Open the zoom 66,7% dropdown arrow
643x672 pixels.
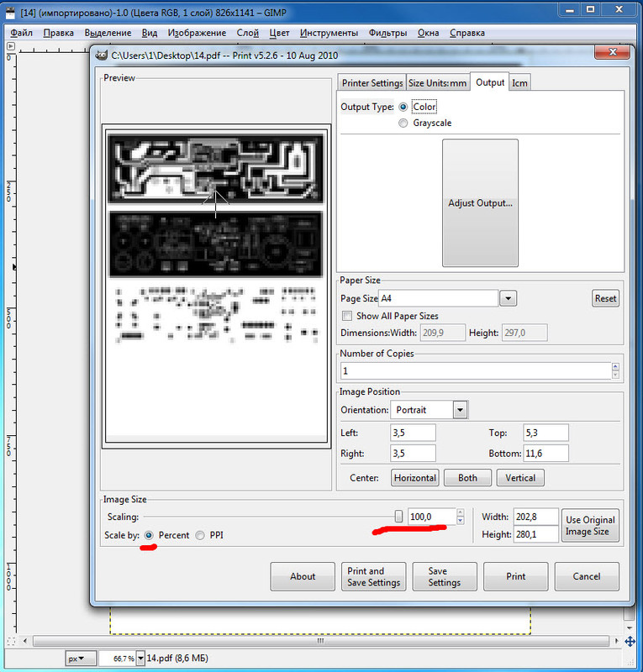point(140,659)
